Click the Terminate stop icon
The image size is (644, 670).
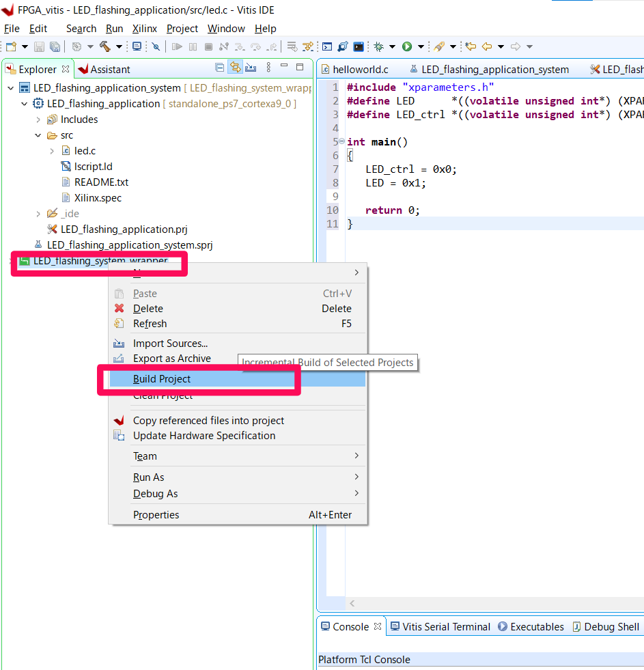click(208, 46)
